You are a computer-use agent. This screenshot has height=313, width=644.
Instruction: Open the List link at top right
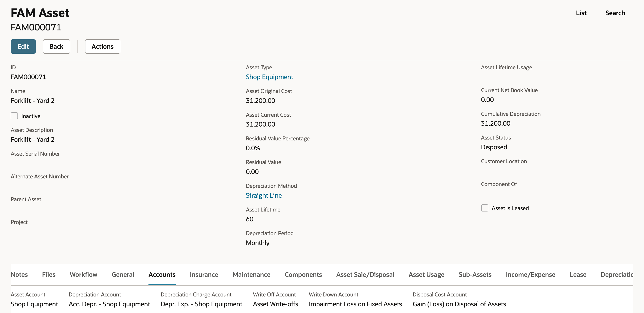tap(581, 13)
